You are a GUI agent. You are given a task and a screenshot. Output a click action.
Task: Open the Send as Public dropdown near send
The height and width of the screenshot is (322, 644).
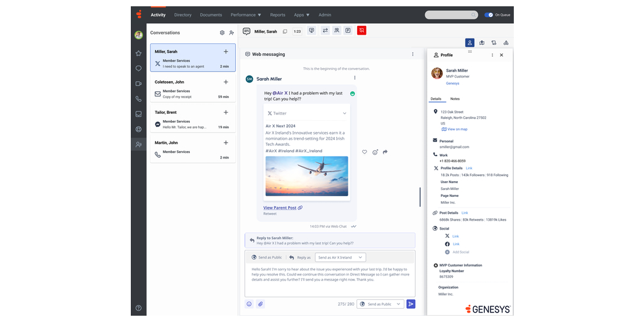[380, 304]
